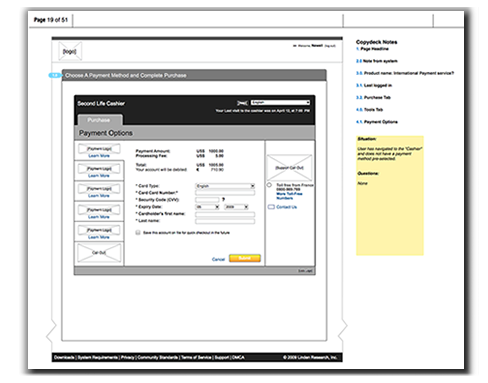488x383 pixels.
Task: Click 'Choose A Payment Method and Complete Purchase' headline
Action: 126,75
